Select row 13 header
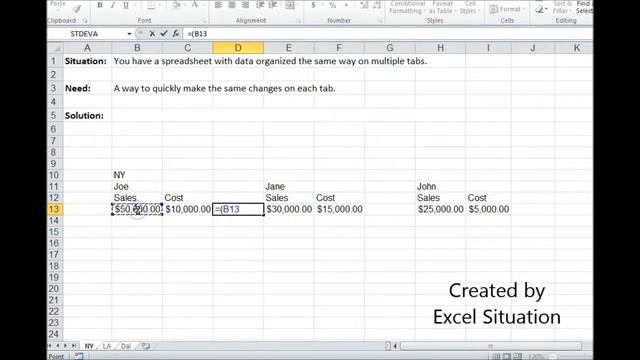 (54, 209)
